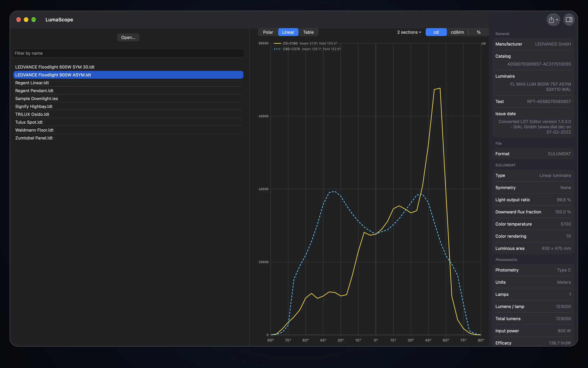Screen dimensions: 588x368
Task: Switch units to percent
Action: pyautogui.click(x=478, y=32)
